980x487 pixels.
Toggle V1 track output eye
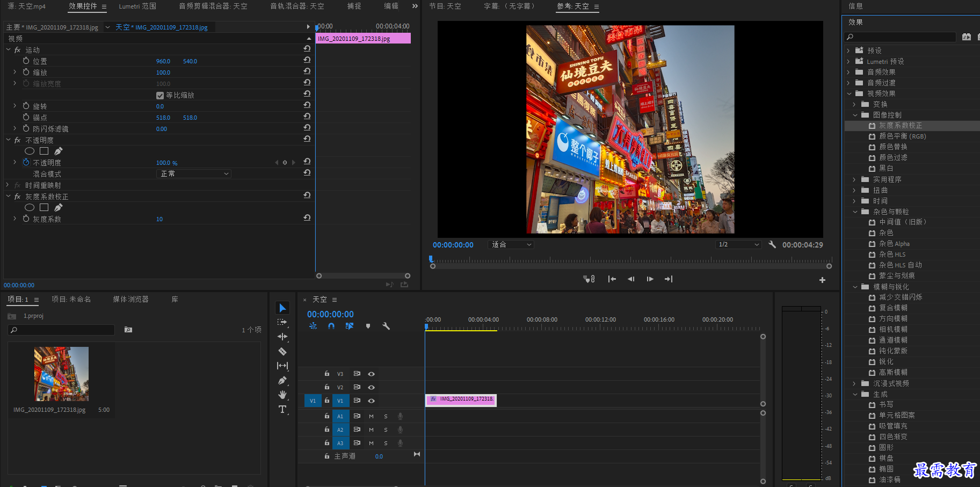[371, 401]
